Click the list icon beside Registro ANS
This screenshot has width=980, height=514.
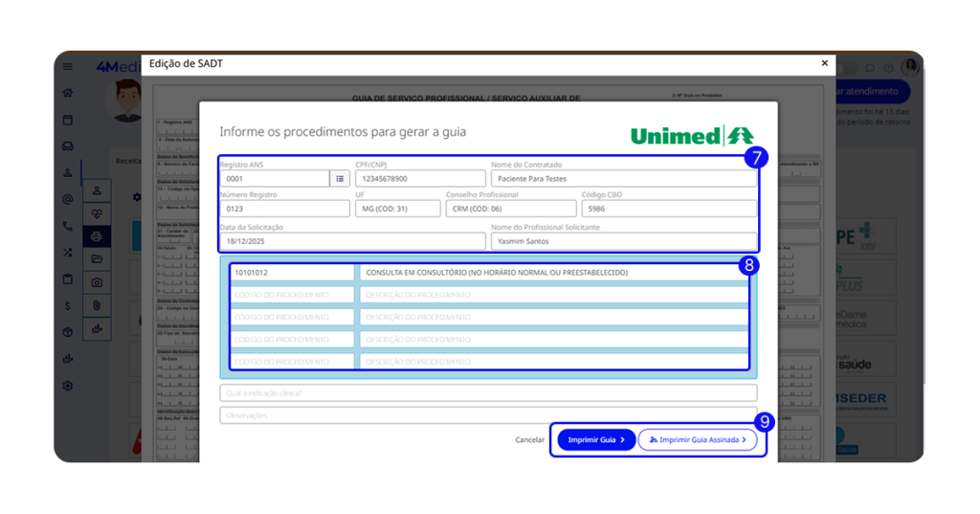[340, 178]
